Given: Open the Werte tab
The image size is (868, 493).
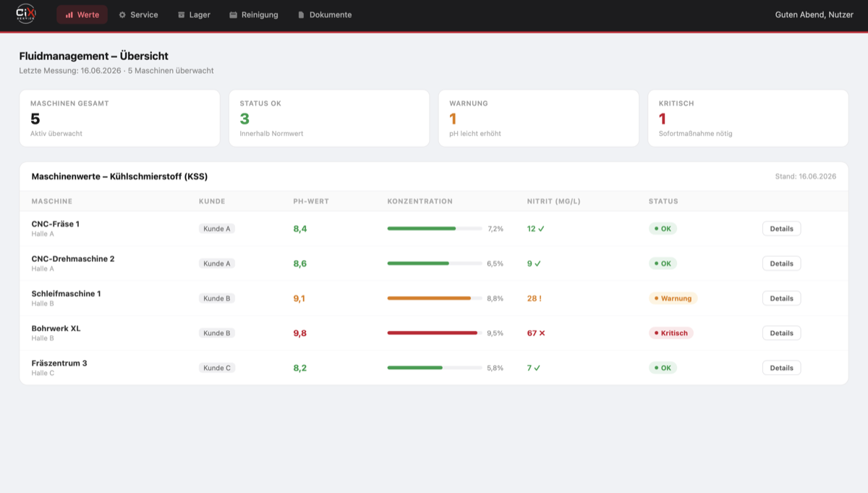Looking at the screenshot, I should (x=82, y=14).
